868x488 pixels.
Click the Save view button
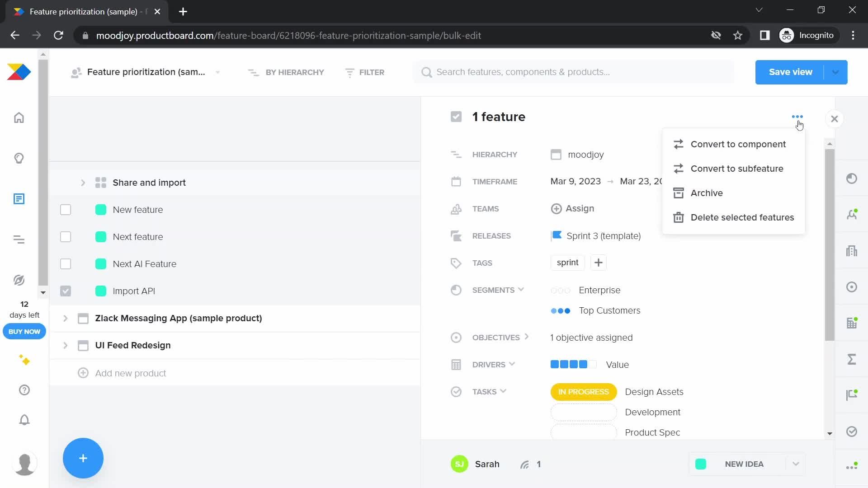pyautogui.click(x=790, y=72)
